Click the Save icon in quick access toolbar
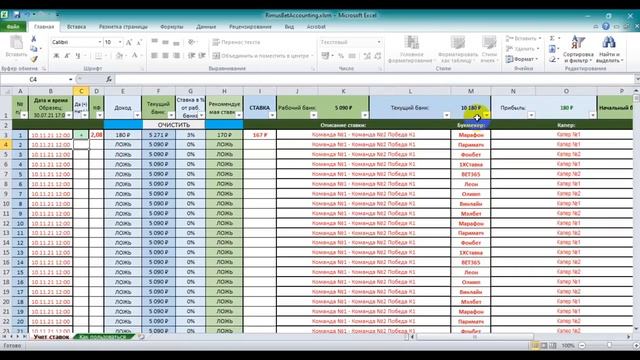Image resolution: width=640 pixels, height=360 pixels. click(x=17, y=15)
